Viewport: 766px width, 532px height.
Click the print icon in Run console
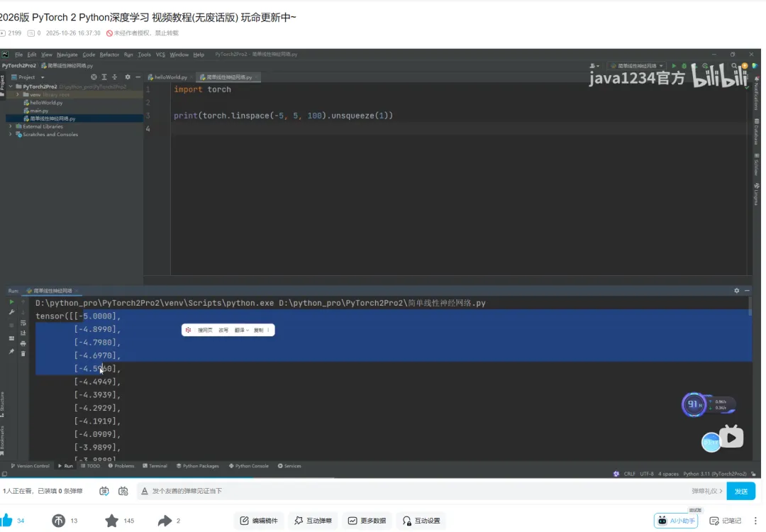[x=23, y=343]
